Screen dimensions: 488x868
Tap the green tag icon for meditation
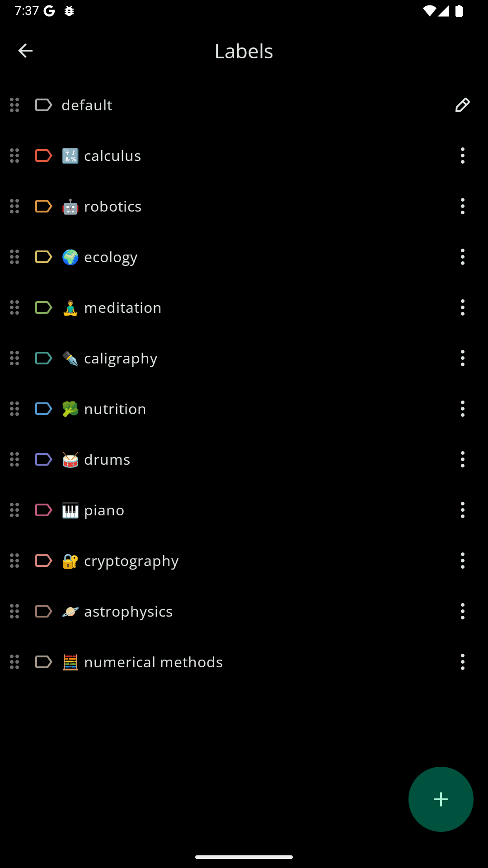(44, 307)
